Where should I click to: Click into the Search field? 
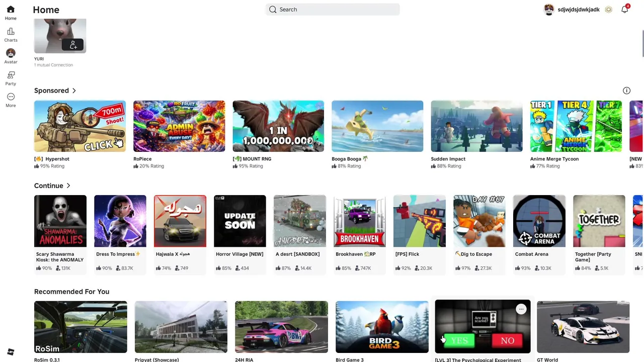point(333,10)
